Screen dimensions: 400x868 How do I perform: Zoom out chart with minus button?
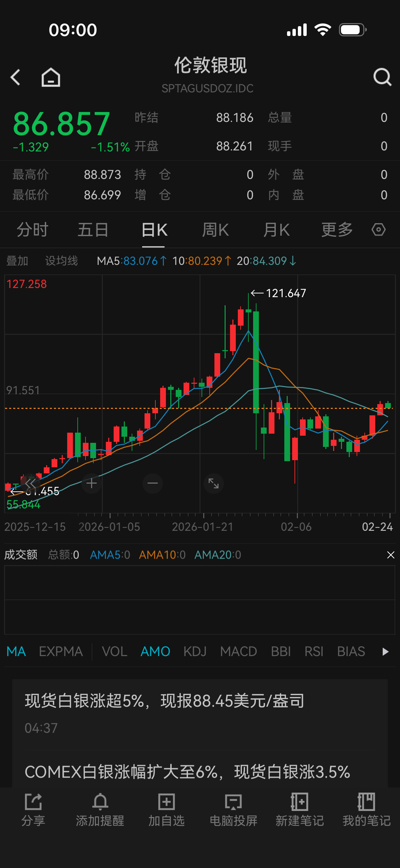click(x=153, y=483)
